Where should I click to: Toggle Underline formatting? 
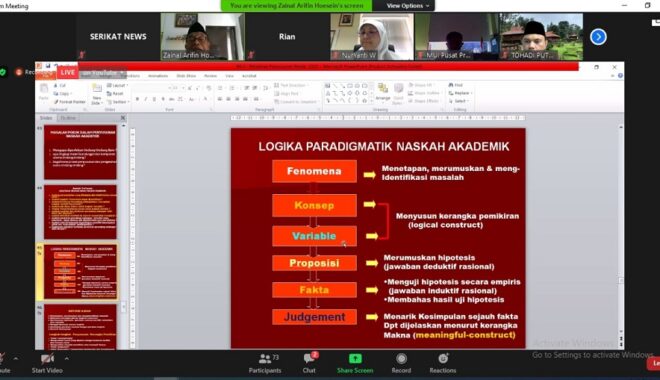[154, 99]
